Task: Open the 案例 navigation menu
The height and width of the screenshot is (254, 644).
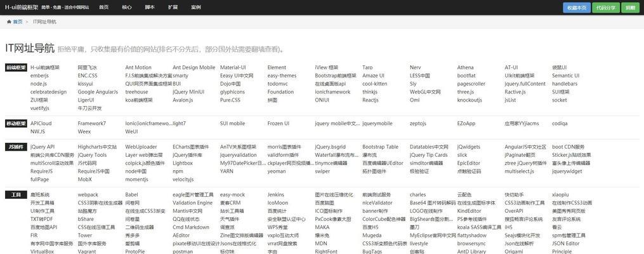Action: [196, 8]
